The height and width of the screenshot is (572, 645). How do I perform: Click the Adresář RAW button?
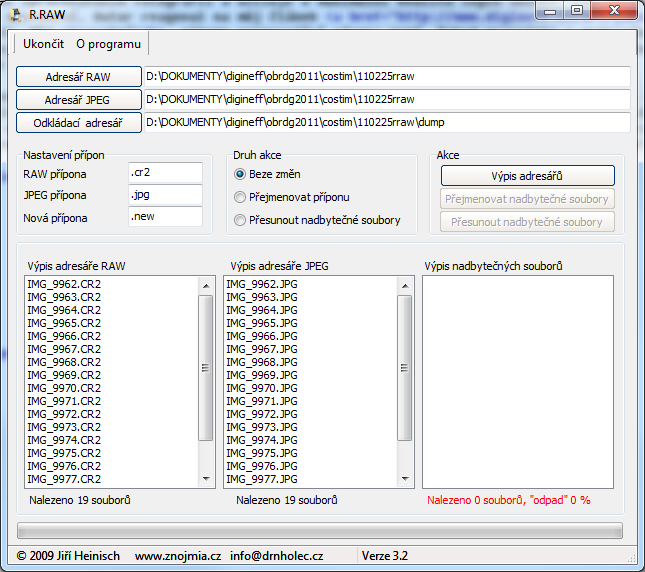pyautogui.click(x=78, y=77)
